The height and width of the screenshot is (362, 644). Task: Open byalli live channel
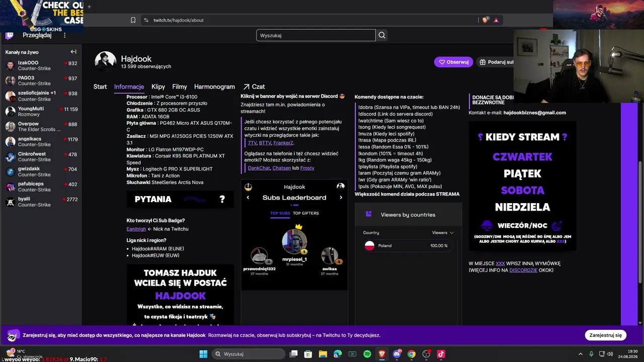pyautogui.click(x=41, y=202)
